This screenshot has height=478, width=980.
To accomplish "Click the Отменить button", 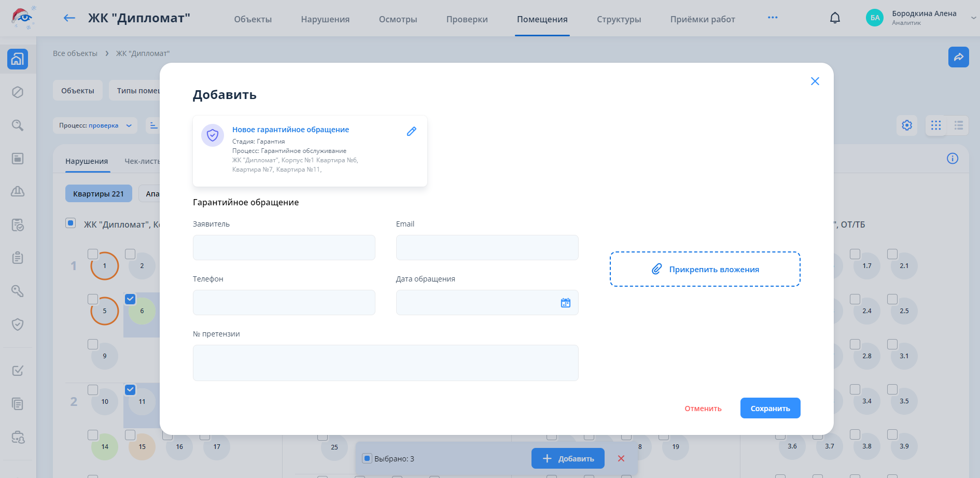I will tap(703, 409).
